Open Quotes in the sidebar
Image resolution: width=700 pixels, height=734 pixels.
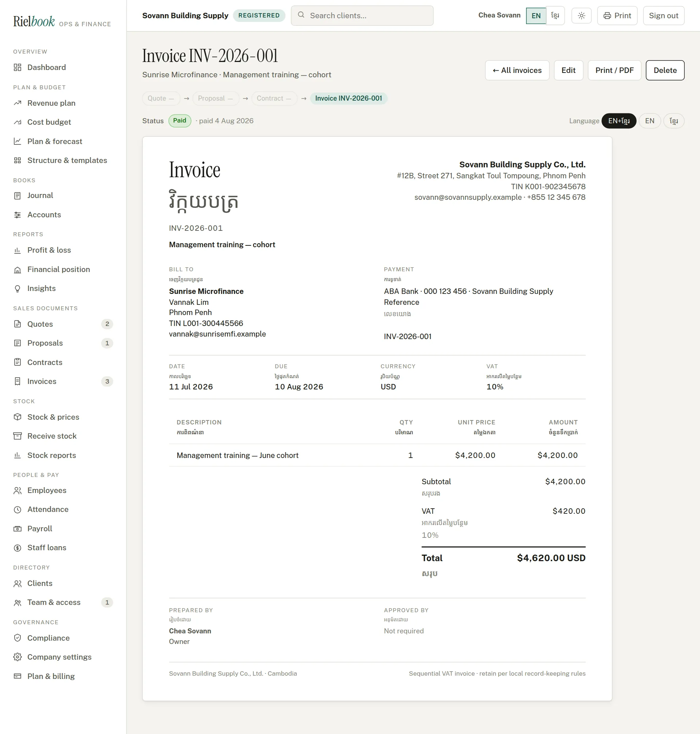(x=63, y=324)
